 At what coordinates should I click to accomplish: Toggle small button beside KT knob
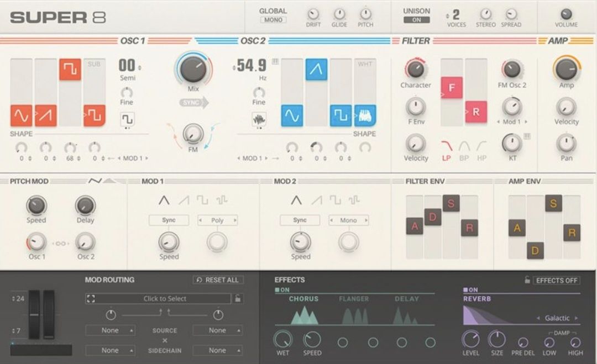tap(527, 136)
